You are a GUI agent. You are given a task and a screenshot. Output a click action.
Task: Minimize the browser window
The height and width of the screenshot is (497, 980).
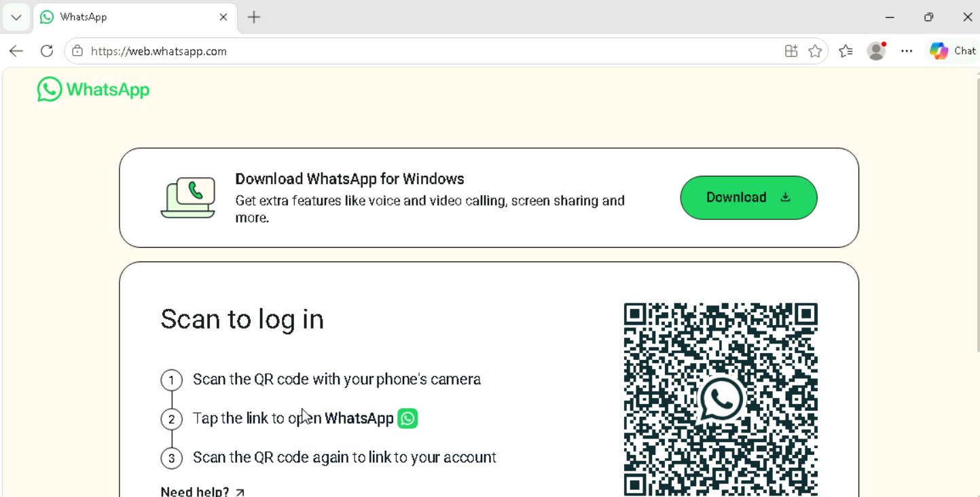890,17
